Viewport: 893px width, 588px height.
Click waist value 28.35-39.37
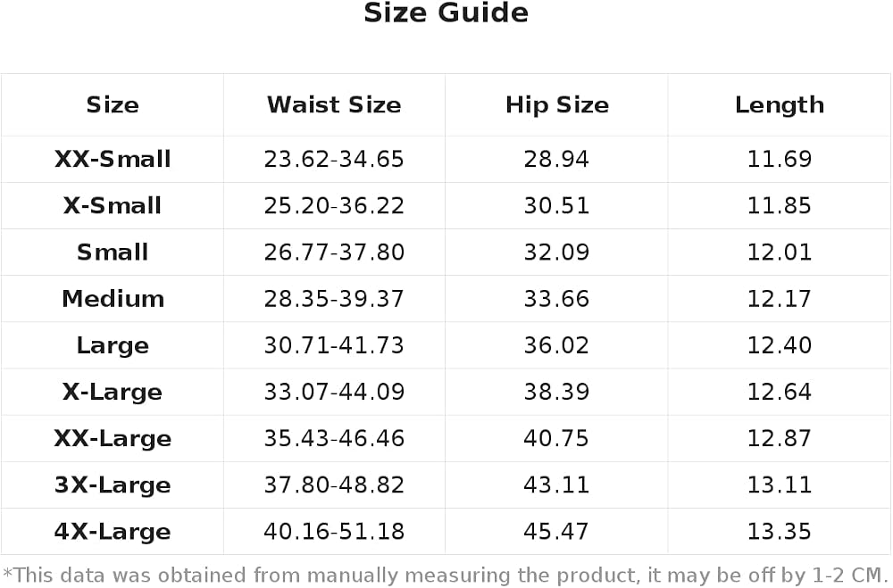tap(334, 299)
